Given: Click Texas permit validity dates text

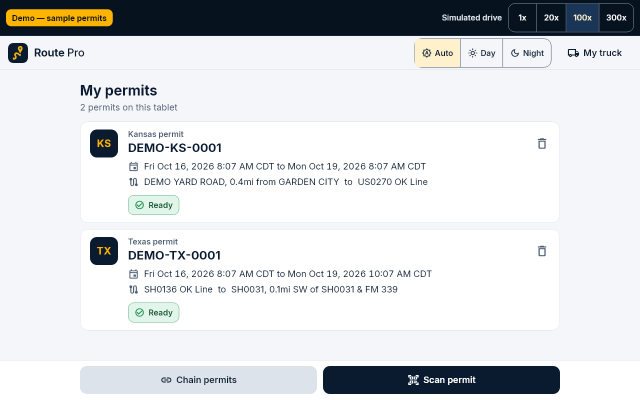Looking at the screenshot, I should pyautogui.click(x=288, y=274).
